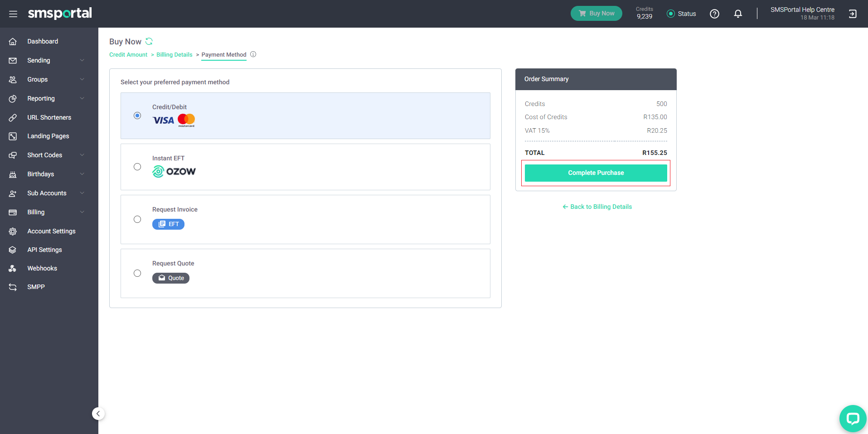Click the Complete Purchase button
This screenshot has width=868, height=434.
(596, 173)
